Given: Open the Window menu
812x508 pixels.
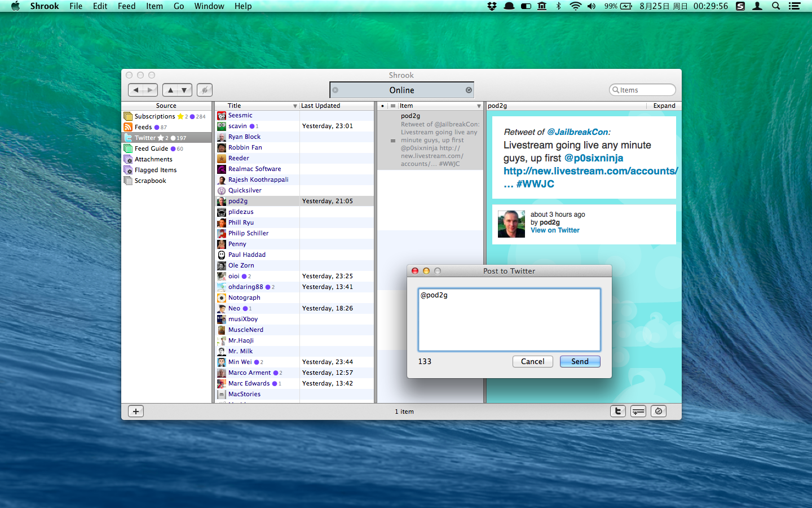Looking at the screenshot, I should (209, 6).
